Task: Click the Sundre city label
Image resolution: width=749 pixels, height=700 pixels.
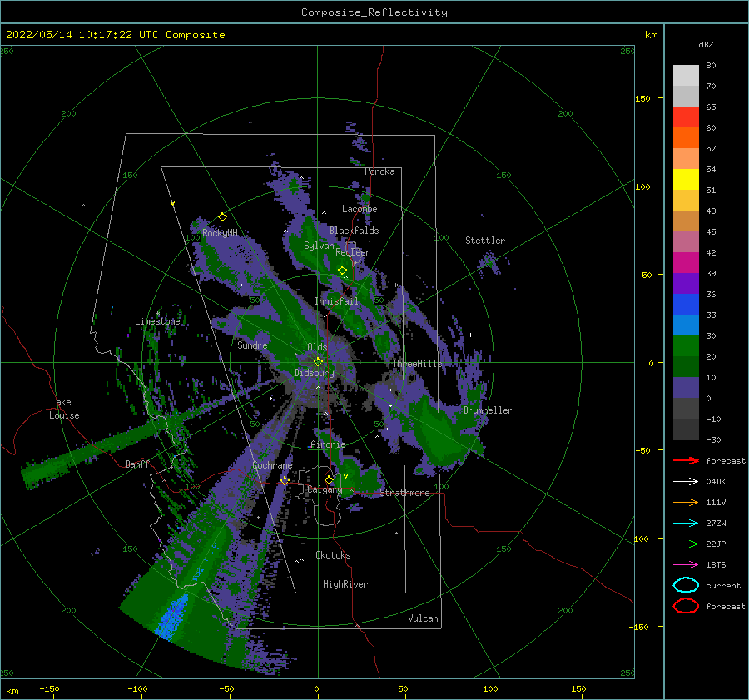Action: (252, 345)
